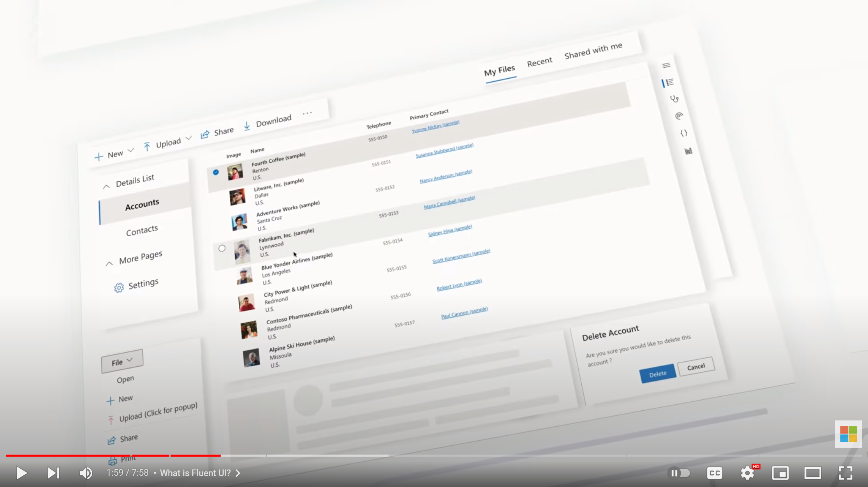Uncheck the Fourth Coffee row checkbox

click(x=216, y=172)
